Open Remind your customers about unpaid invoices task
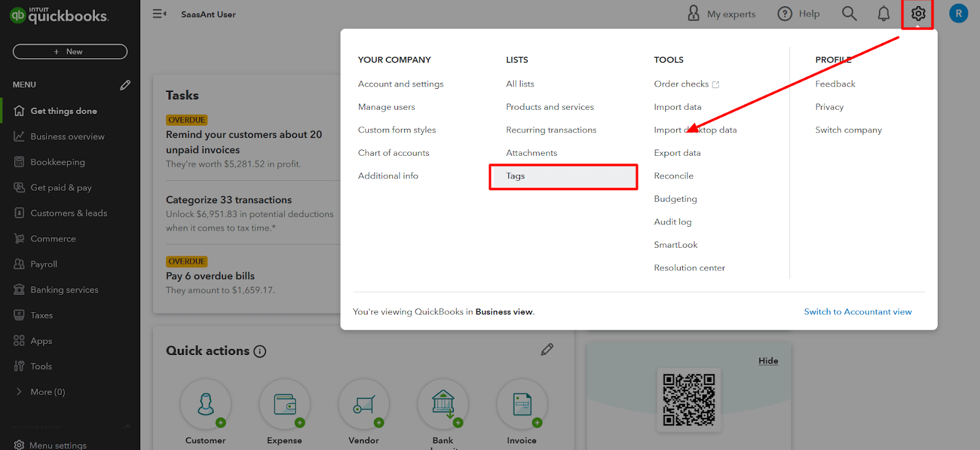980x450 pixels. click(244, 142)
